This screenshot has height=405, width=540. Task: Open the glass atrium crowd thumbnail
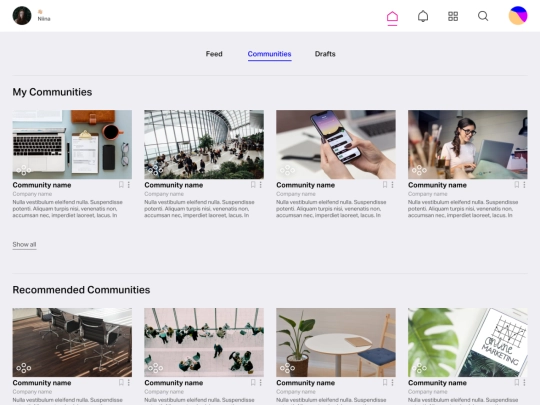[204, 144]
